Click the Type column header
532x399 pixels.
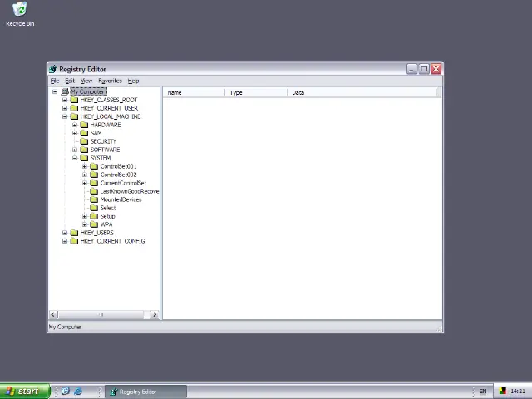coord(256,92)
